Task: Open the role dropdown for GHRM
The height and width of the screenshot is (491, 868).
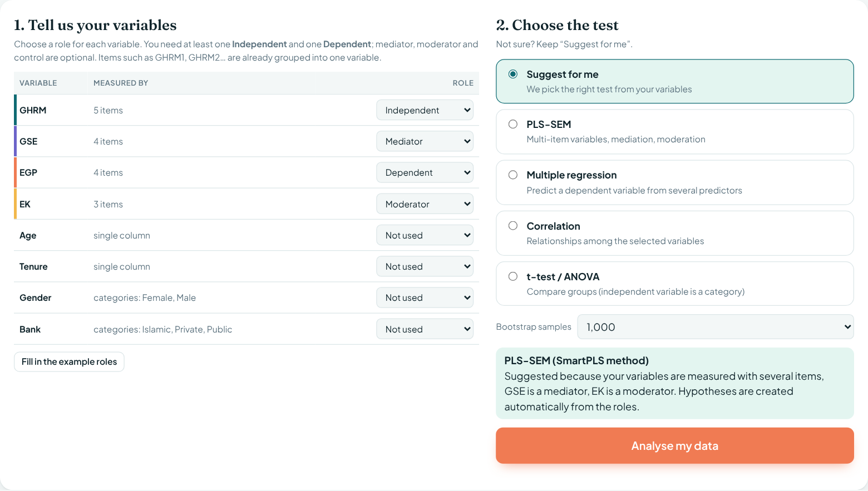Action: click(425, 110)
